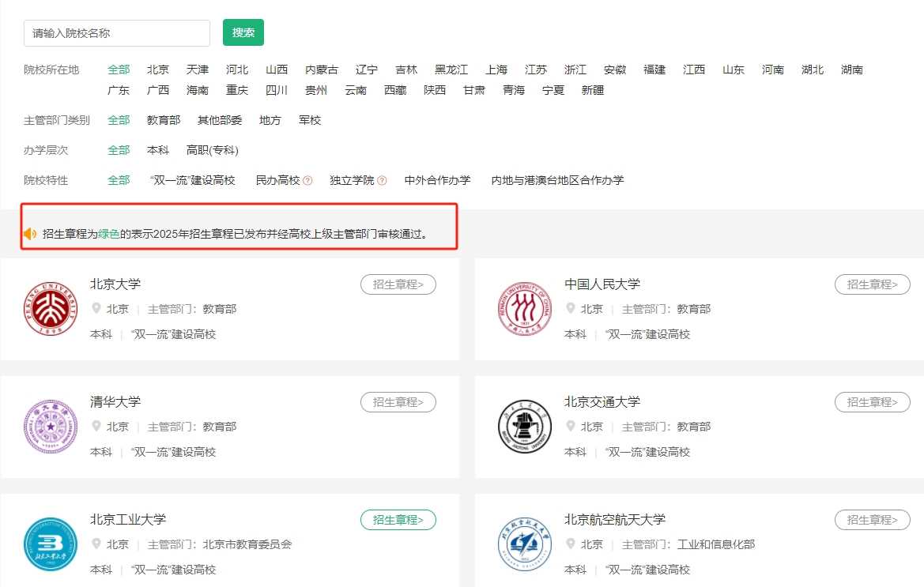Filter schools by location 上海

coord(496,70)
